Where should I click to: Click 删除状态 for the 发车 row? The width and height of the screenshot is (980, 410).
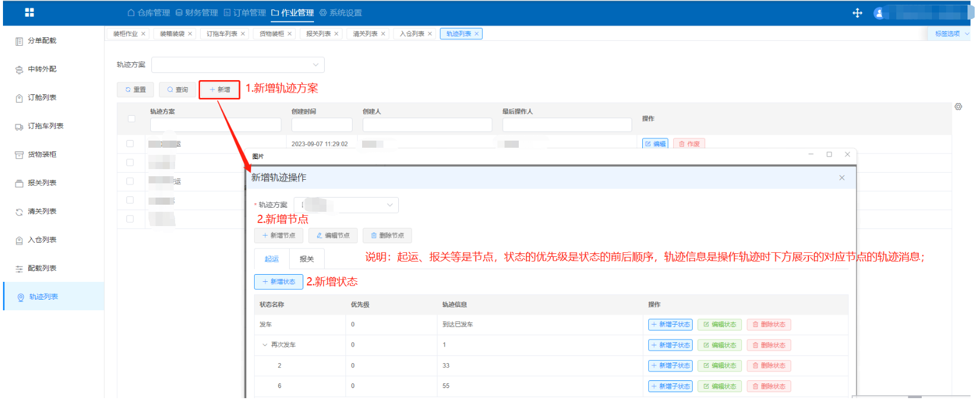[769, 325]
